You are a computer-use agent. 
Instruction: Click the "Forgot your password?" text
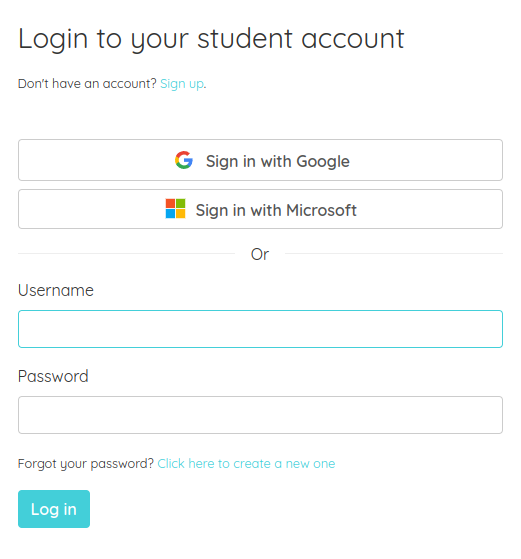pos(86,464)
